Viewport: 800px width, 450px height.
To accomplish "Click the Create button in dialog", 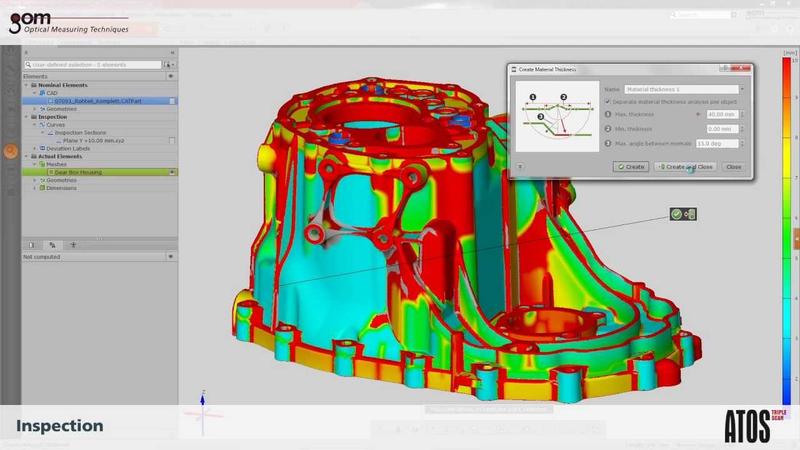I will coord(631,167).
